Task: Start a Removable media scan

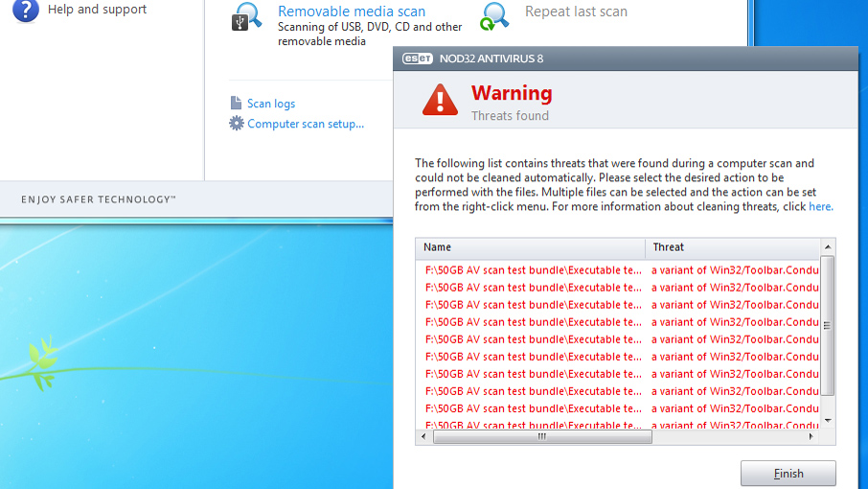Action: click(352, 12)
